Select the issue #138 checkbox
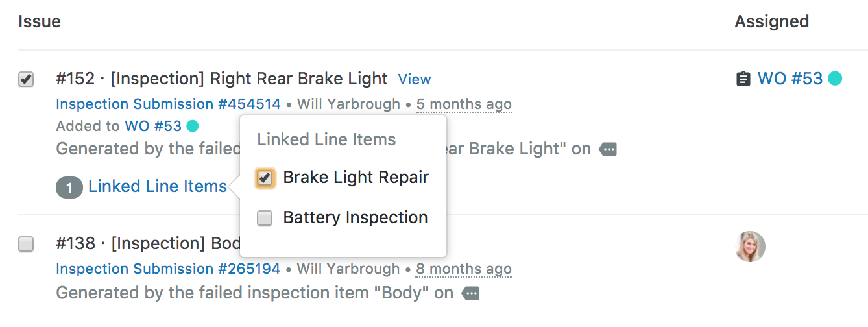This screenshot has height=327, width=868. pos(26,245)
